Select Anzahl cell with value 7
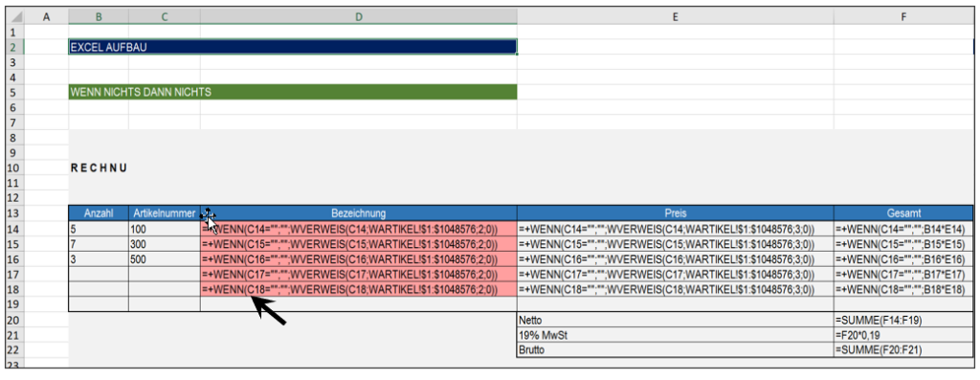The height and width of the screenshot is (380, 980). (99, 244)
